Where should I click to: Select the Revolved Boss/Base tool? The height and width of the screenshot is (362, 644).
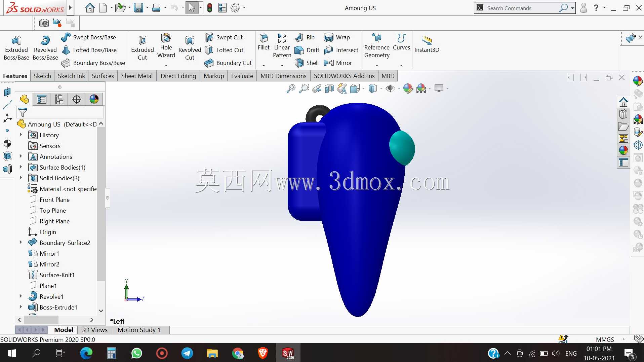(45, 48)
